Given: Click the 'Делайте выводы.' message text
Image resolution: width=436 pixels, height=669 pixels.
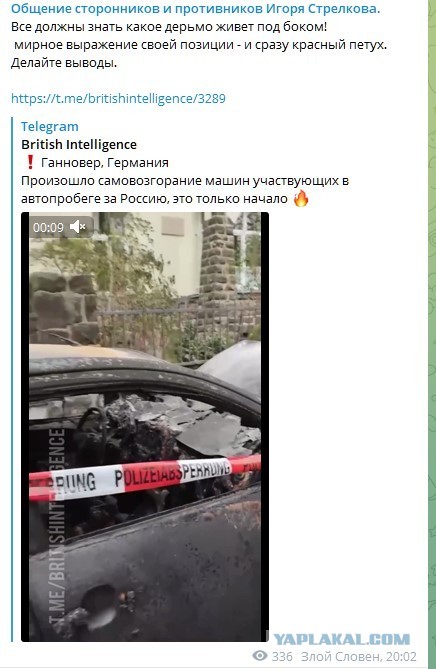Looking at the screenshot, I should 64,63.
